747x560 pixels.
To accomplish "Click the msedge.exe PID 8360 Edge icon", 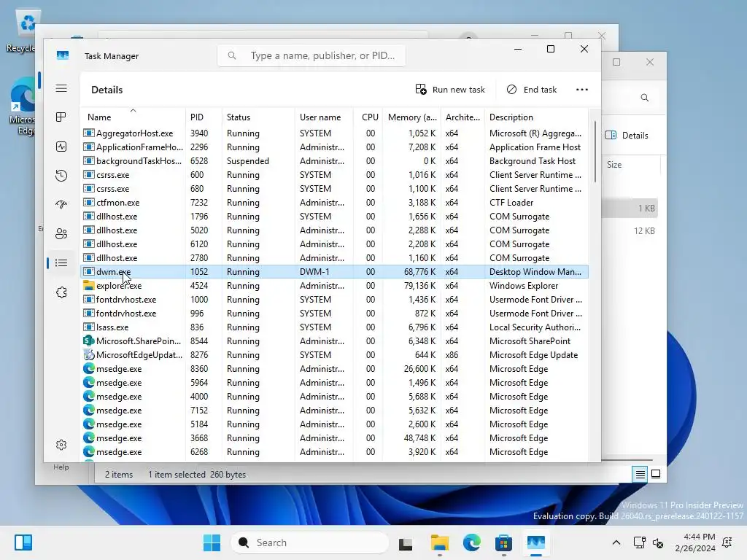I will click(88, 368).
